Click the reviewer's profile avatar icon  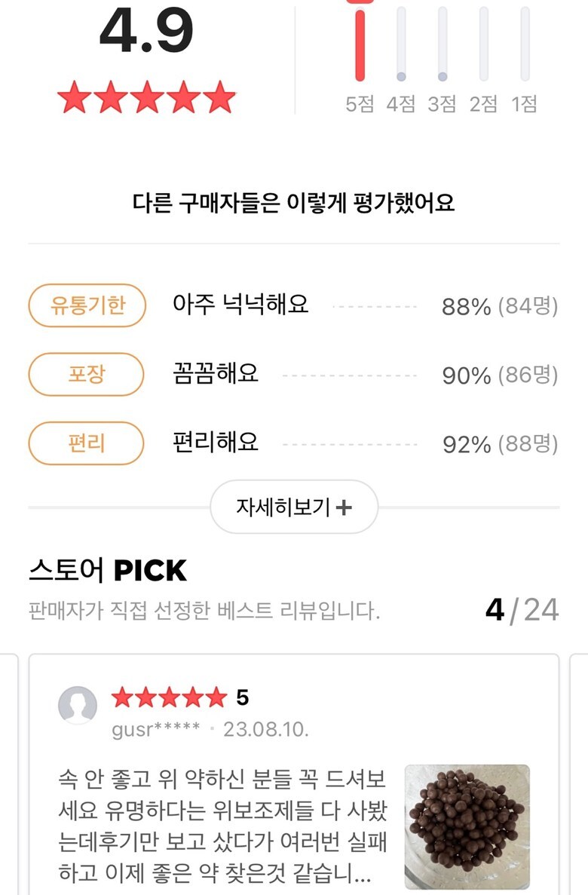78,706
